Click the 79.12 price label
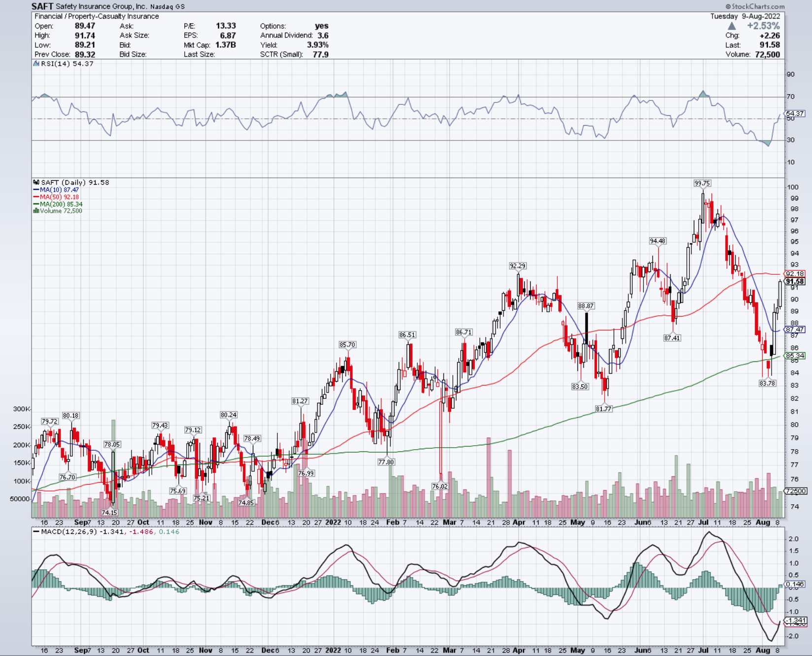812x656 pixels. point(193,430)
